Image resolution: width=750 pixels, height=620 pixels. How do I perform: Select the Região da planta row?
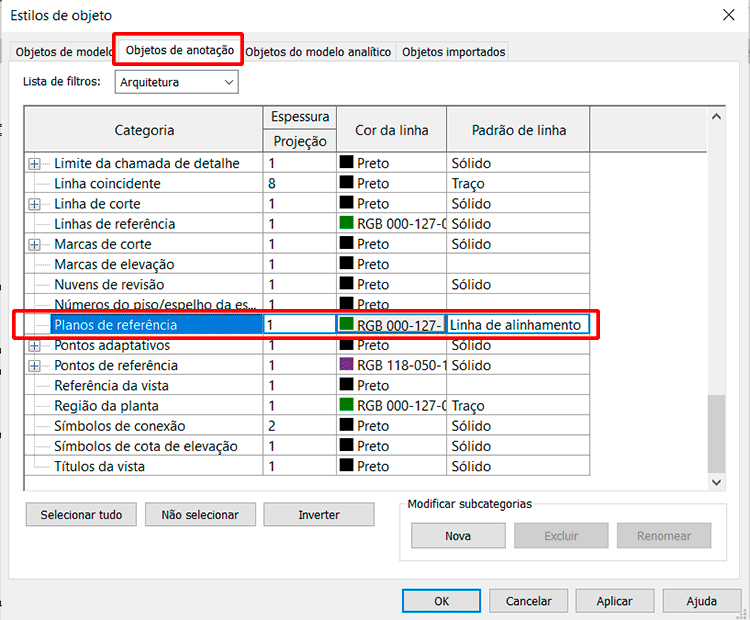tap(105, 406)
